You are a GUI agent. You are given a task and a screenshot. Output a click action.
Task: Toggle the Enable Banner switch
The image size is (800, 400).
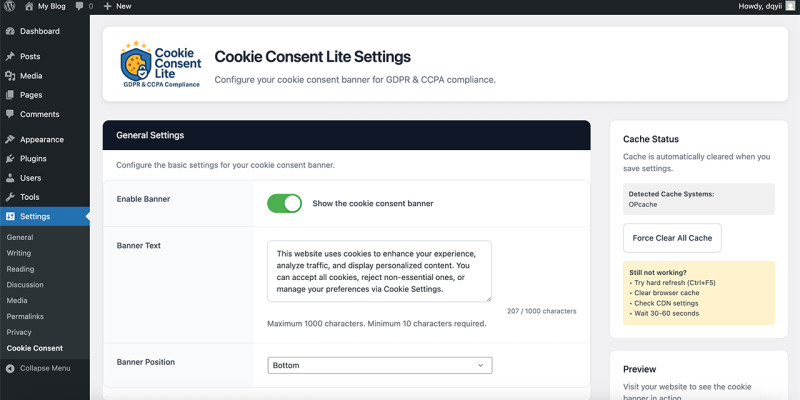point(284,203)
